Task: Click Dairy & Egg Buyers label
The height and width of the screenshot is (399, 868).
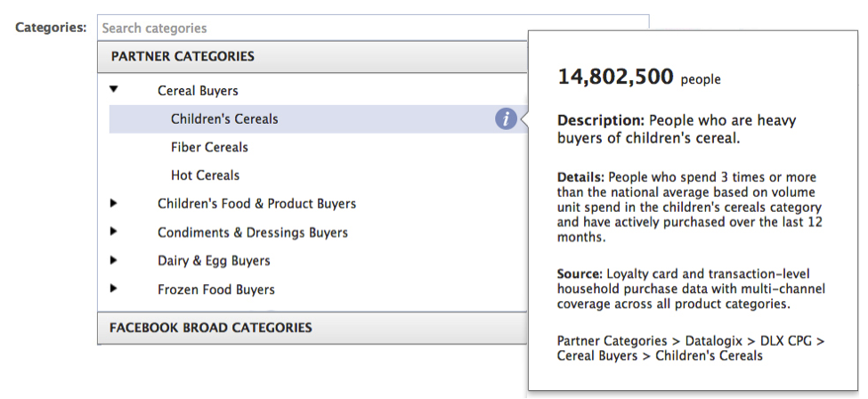Action: coord(214,261)
